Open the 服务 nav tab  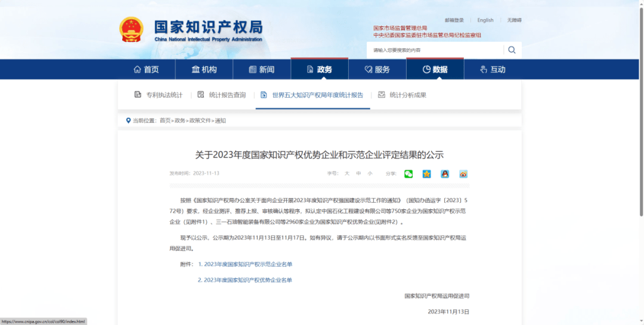377,69
